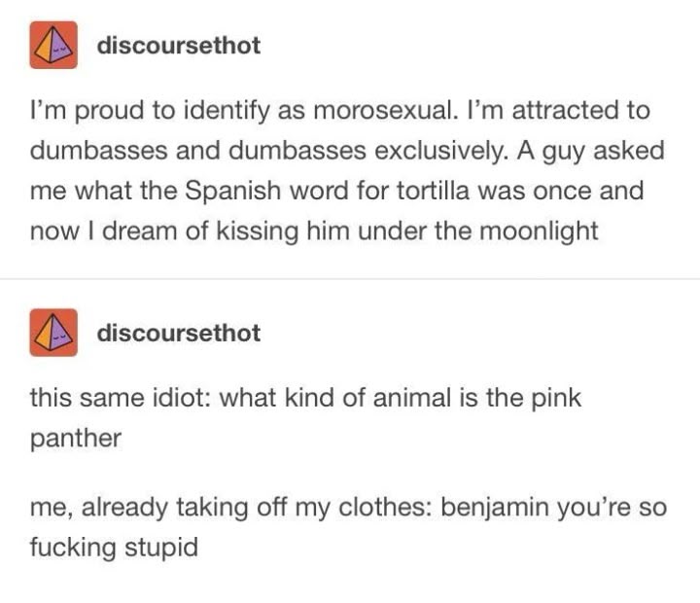Viewport: 700px width, 603px height.
Task: Open discoursethot's blog from the first post
Action: tap(179, 46)
